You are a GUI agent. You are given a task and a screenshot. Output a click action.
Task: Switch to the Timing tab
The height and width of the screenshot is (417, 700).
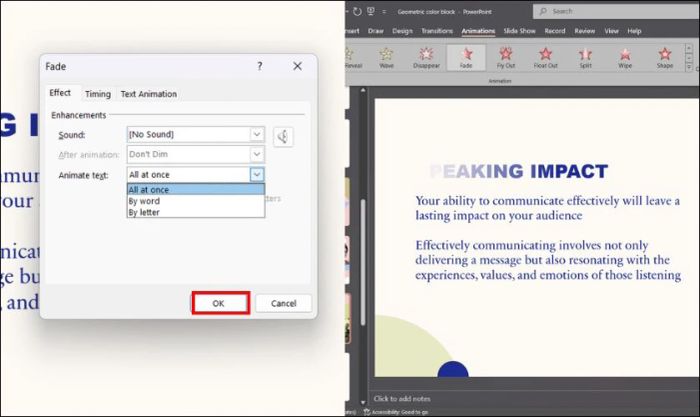pos(98,94)
